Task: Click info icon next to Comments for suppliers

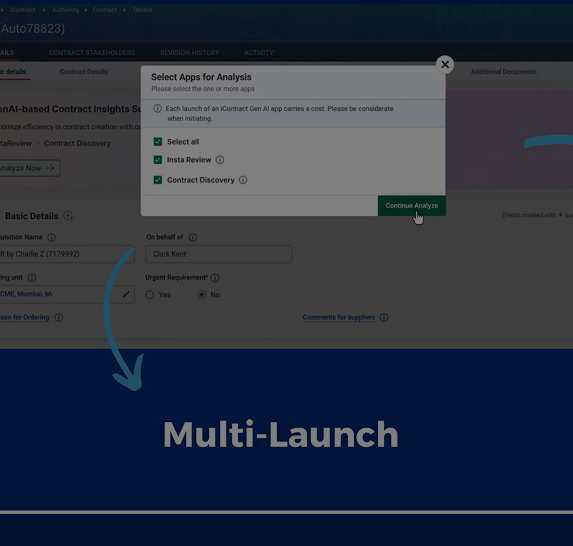Action: click(x=384, y=317)
